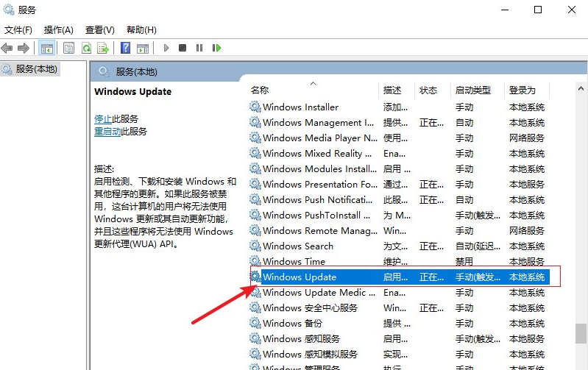Image resolution: width=588 pixels, height=370 pixels.
Task: Click 自动(延迟... startup type of Windows Search
Action: click(x=478, y=246)
